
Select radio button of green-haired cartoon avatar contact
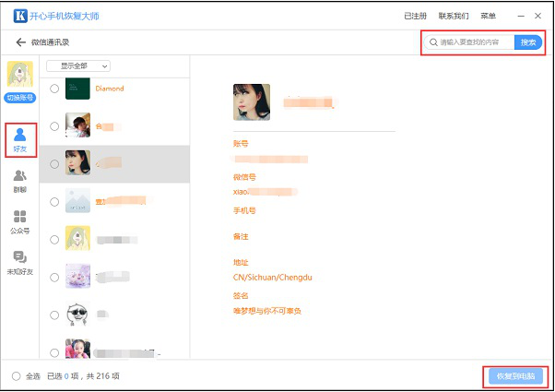pyautogui.click(x=54, y=240)
